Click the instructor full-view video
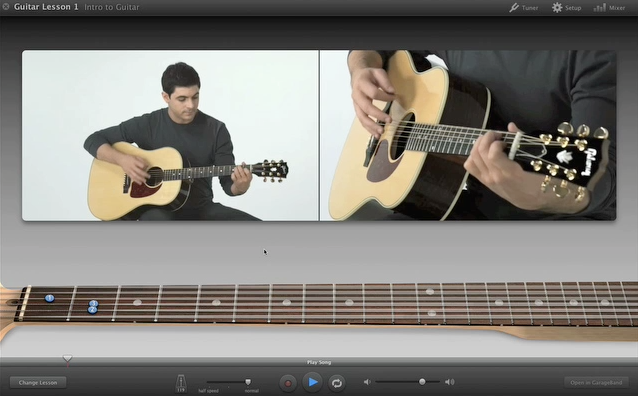This screenshot has height=396, width=638. (170, 136)
